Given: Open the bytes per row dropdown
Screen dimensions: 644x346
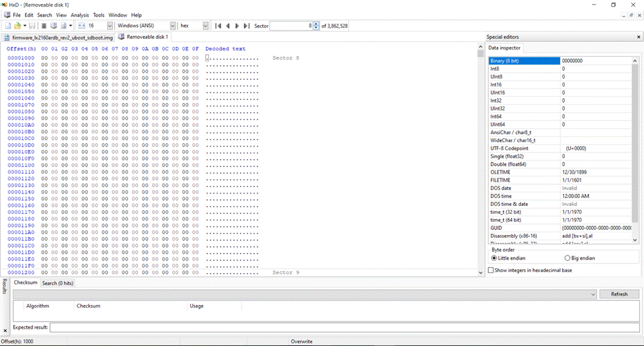Looking at the screenshot, I should pos(110,26).
